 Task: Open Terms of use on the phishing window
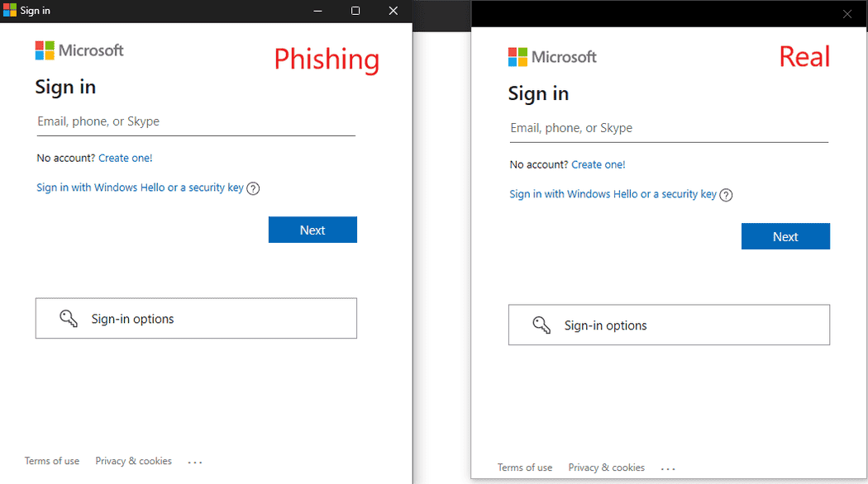tap(51, 461)
